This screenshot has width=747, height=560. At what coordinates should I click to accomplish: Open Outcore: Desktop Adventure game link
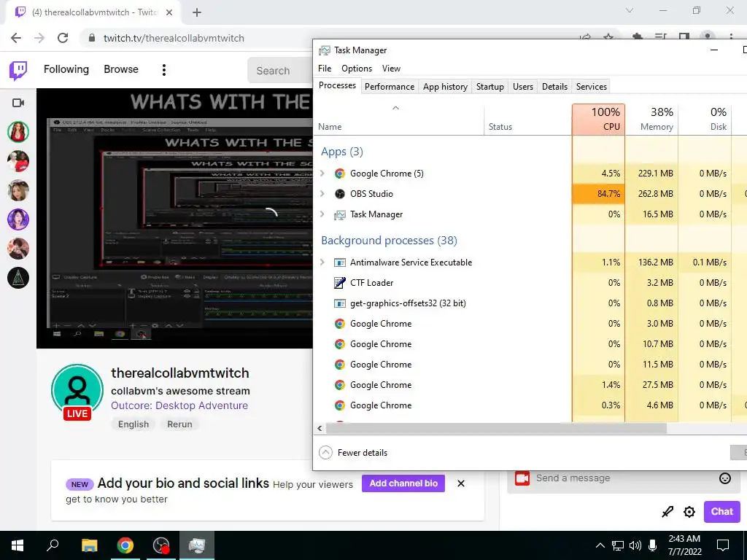point(179,405)
